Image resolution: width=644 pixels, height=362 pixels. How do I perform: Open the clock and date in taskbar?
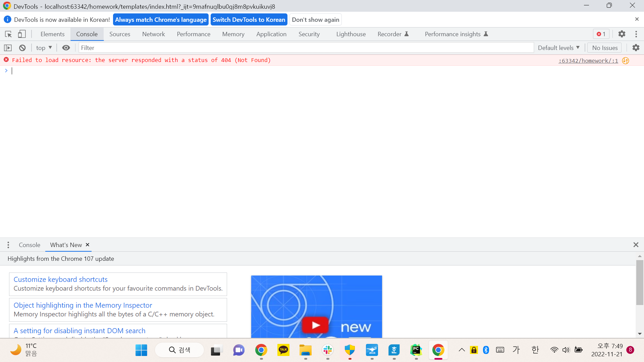point(607,350)
